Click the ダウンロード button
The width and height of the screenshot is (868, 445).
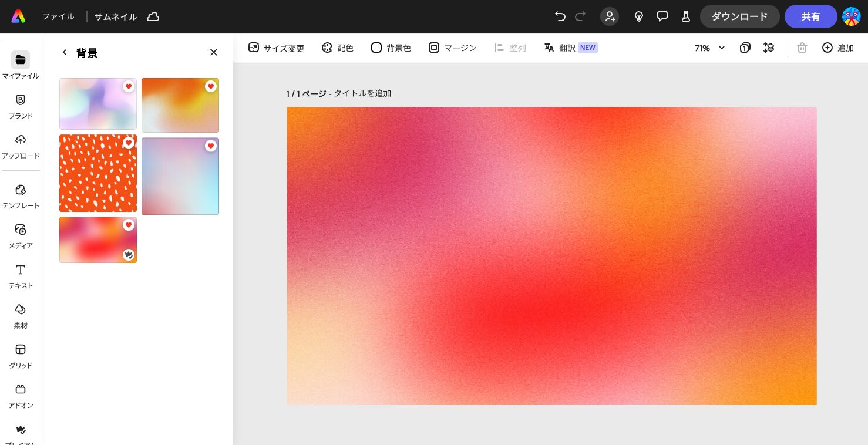click(x=739, y=16)
